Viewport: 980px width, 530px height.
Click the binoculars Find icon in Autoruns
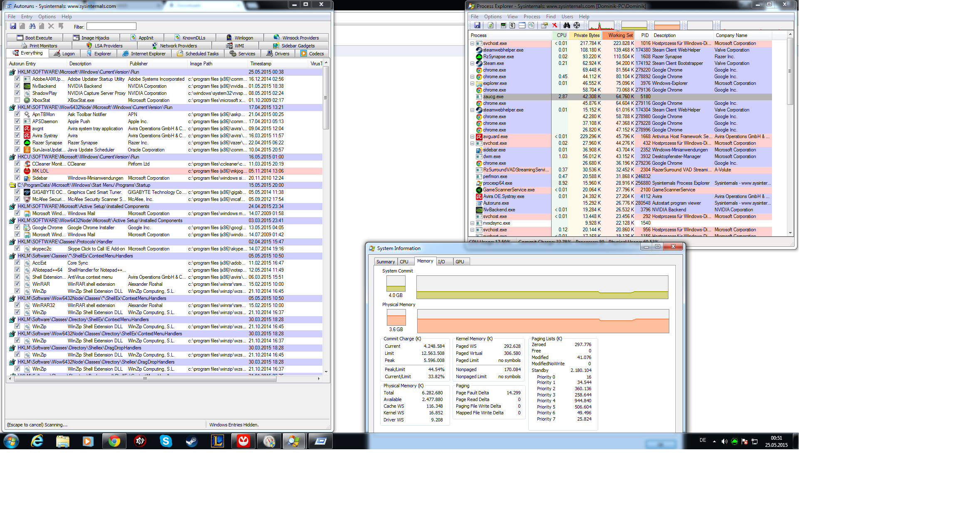(32, 26)
